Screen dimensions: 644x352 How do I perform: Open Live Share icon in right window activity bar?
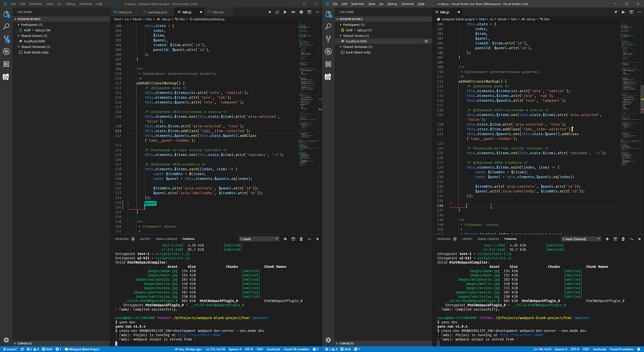pyautogui.click(x=328, y=77)
